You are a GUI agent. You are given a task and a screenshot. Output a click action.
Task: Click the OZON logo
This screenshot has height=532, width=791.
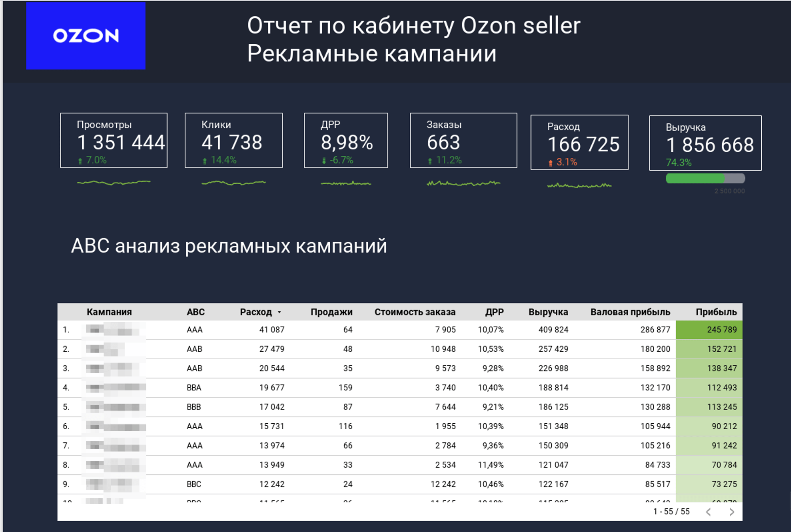86,36
